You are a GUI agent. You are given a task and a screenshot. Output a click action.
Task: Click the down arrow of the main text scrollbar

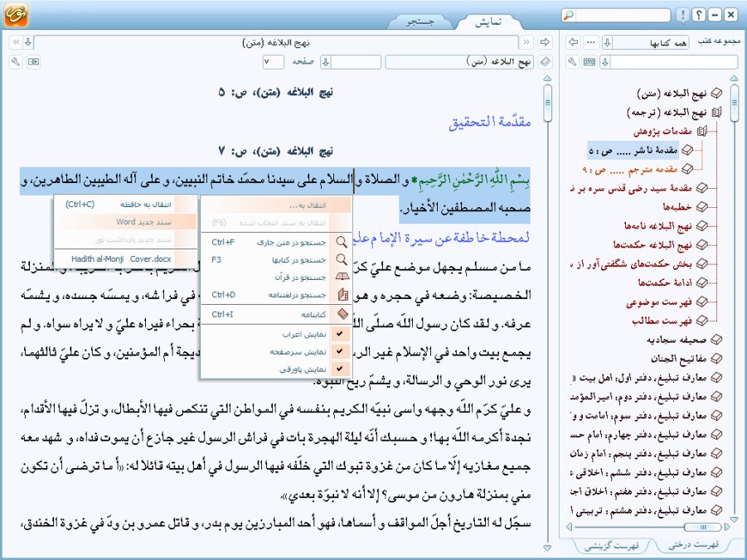coord(547,548)
